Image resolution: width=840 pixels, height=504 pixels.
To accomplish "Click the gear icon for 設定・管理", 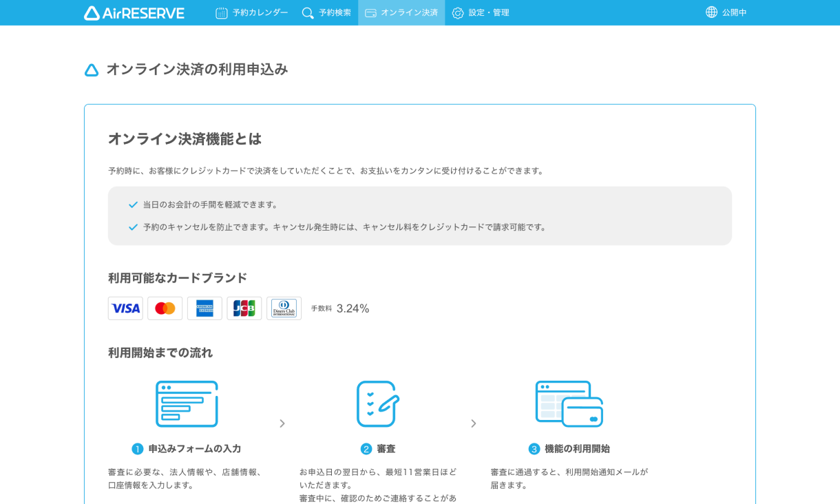I will coord(455,12).
